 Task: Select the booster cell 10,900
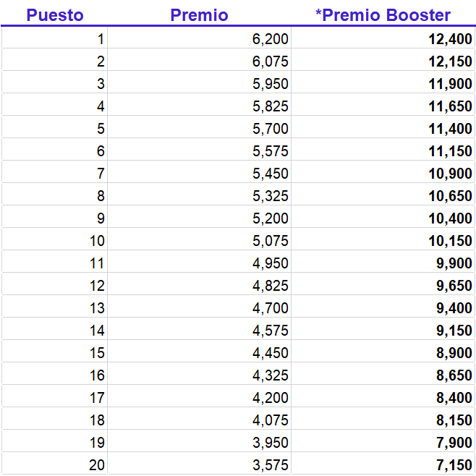[383, 172]
